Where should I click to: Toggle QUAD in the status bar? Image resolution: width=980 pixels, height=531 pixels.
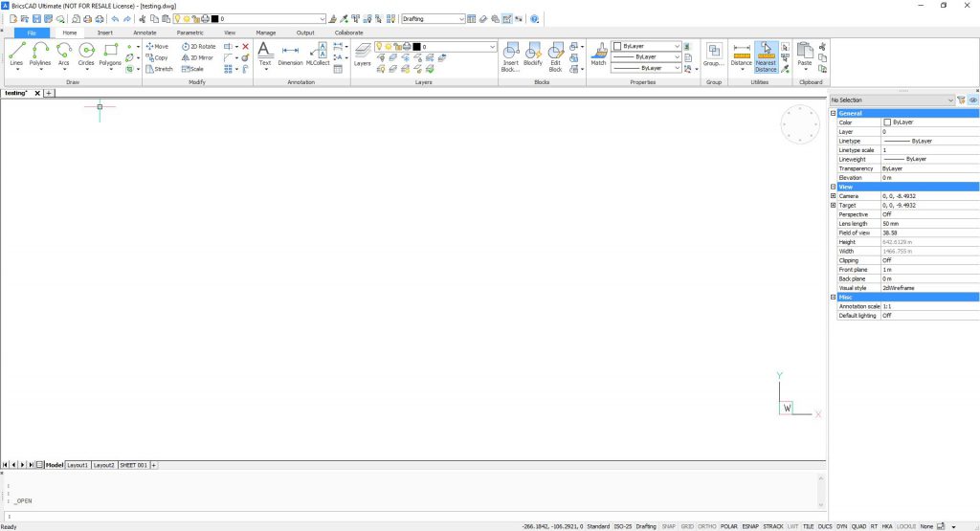tap(858, 526)
